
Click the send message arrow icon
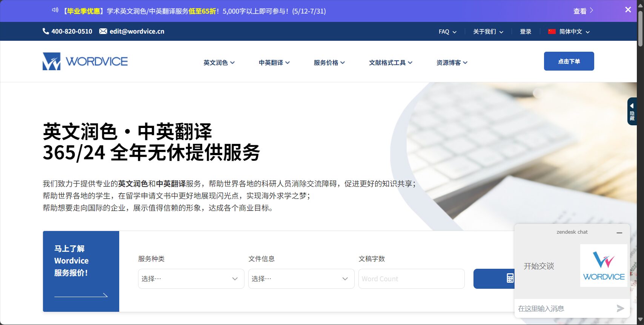(620, 308)
